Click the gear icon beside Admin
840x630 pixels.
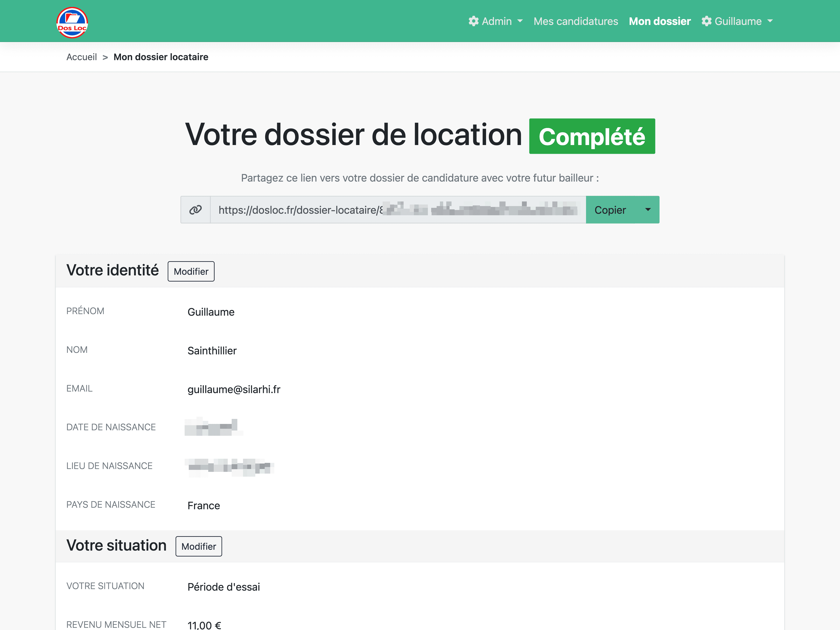click(x=474, y=21)
